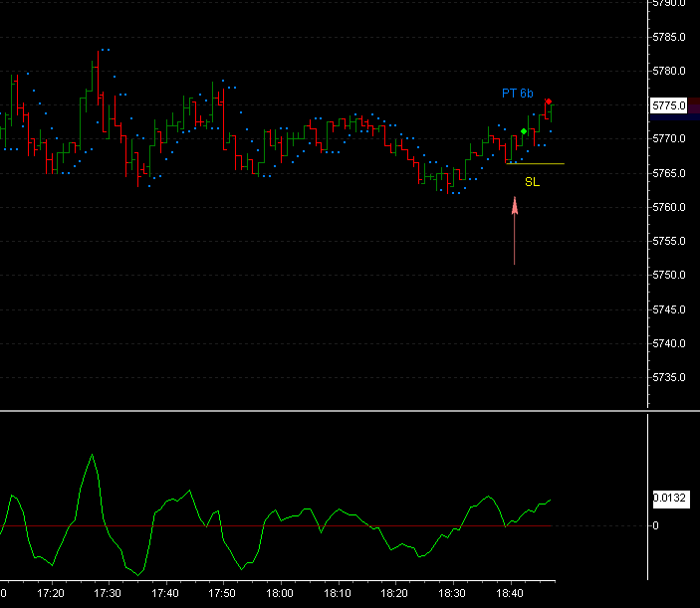The height and width of the screenshot is (608, 700).
Task: Click the 5750.0 price axis label
Action: [669, 275]
